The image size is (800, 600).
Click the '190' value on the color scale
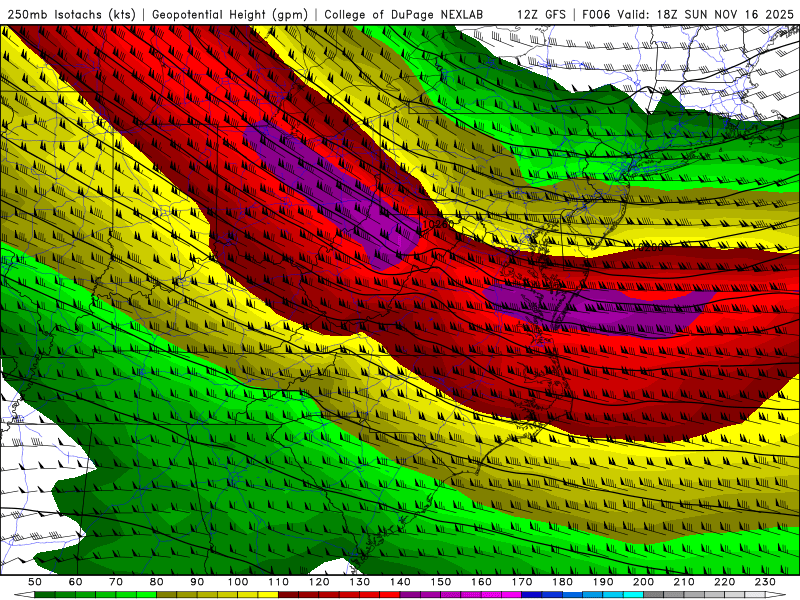(603, 582)
